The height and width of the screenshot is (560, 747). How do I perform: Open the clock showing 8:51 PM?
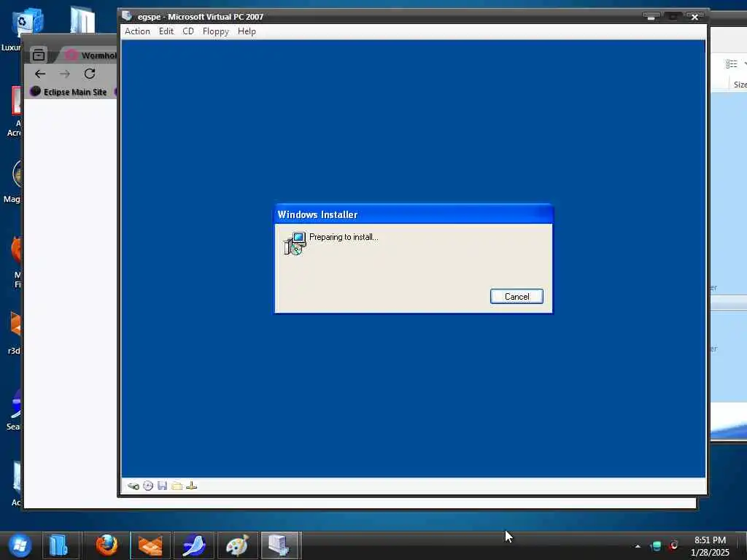tap(710, 546)
